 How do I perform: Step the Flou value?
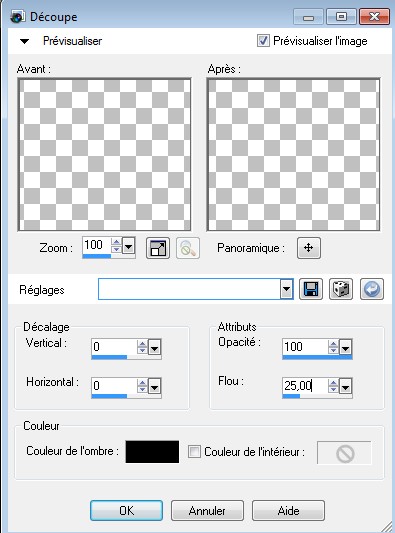click(333, 386)
